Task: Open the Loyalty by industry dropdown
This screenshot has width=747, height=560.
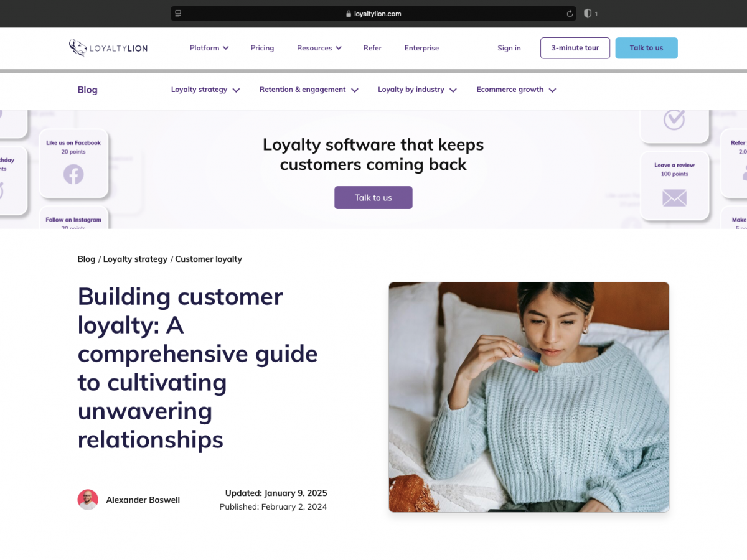Action: pyautogui.click(x=417, y=90)
